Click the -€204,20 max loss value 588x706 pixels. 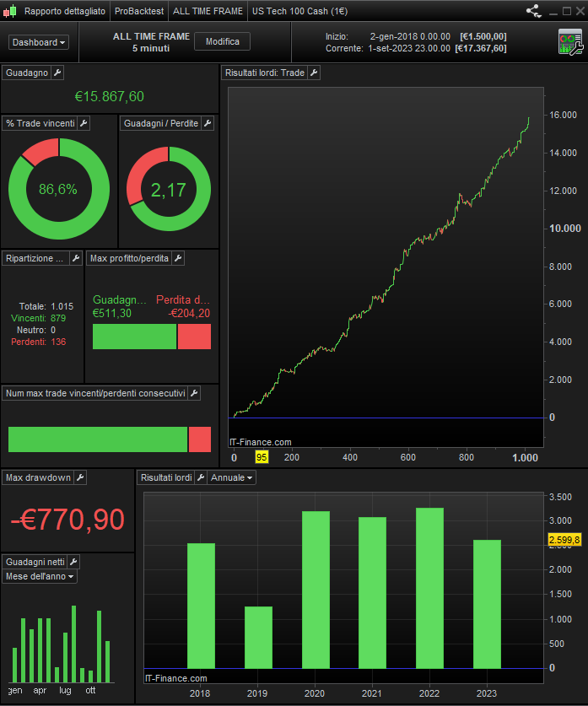[189, 314]
